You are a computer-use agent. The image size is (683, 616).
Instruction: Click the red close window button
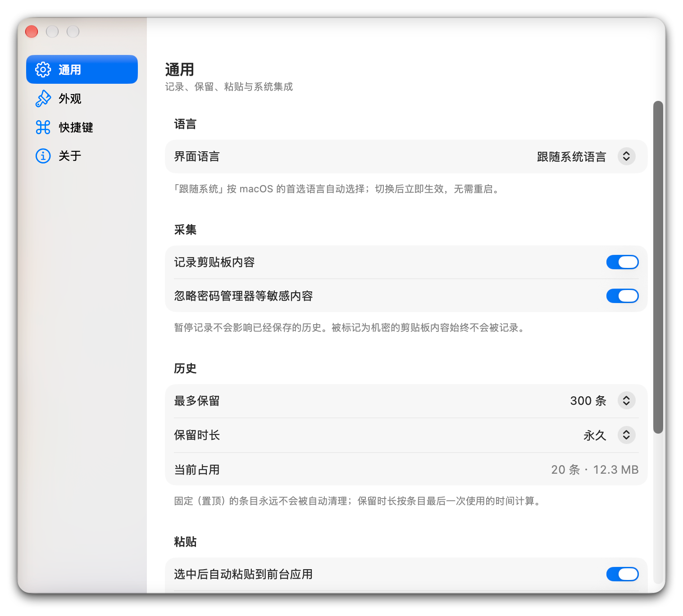[x=32, y=32]
